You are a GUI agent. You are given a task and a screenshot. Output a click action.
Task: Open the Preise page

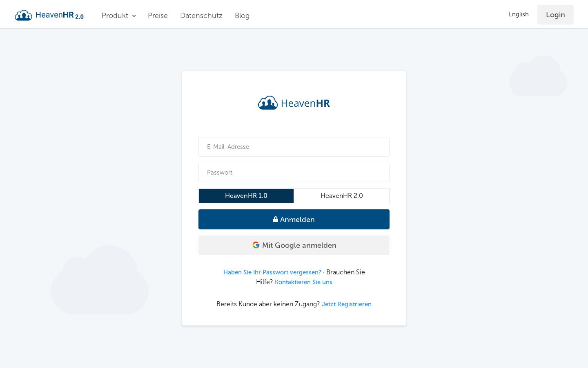point(158,16)
